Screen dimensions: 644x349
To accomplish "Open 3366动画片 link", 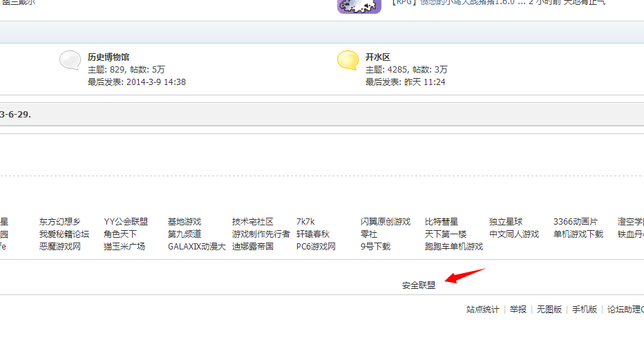I will 576,222.
